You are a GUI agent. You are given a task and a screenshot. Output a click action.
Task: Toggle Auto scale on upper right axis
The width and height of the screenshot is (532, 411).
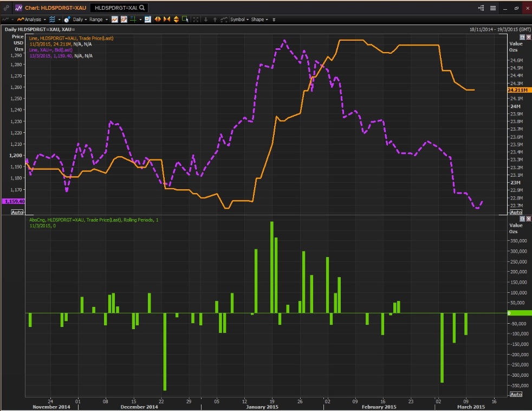516,212
